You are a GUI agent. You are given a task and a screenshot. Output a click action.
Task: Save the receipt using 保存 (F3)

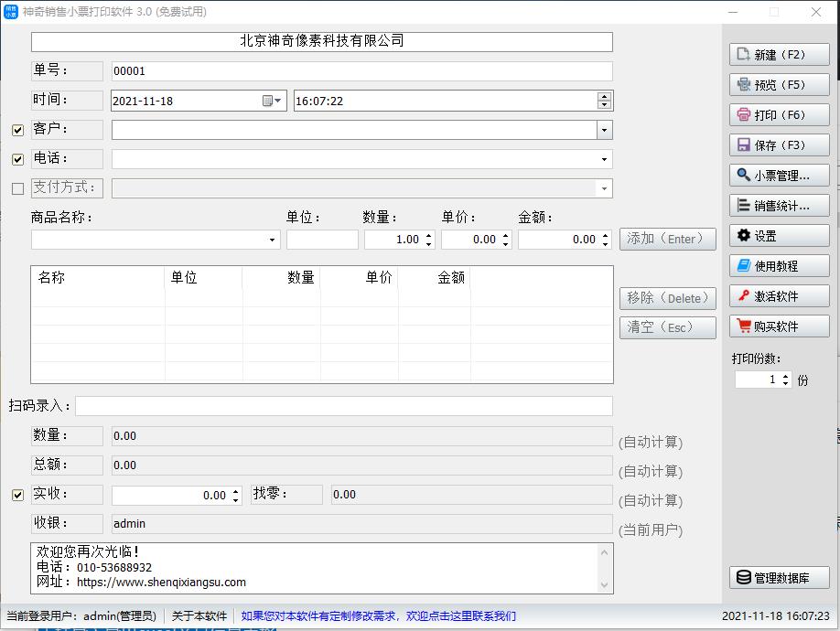[779, 144]
